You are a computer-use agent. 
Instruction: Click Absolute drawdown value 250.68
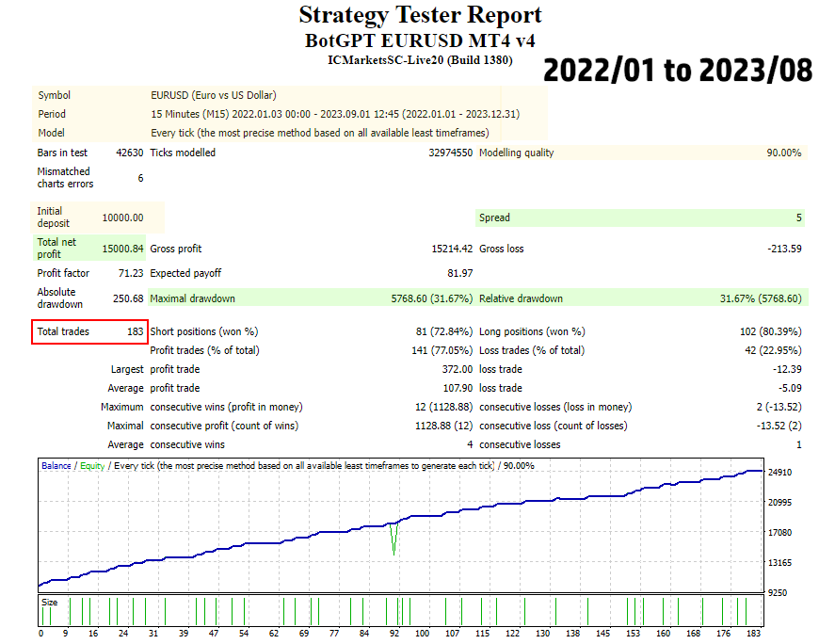[x=128, y=298]
